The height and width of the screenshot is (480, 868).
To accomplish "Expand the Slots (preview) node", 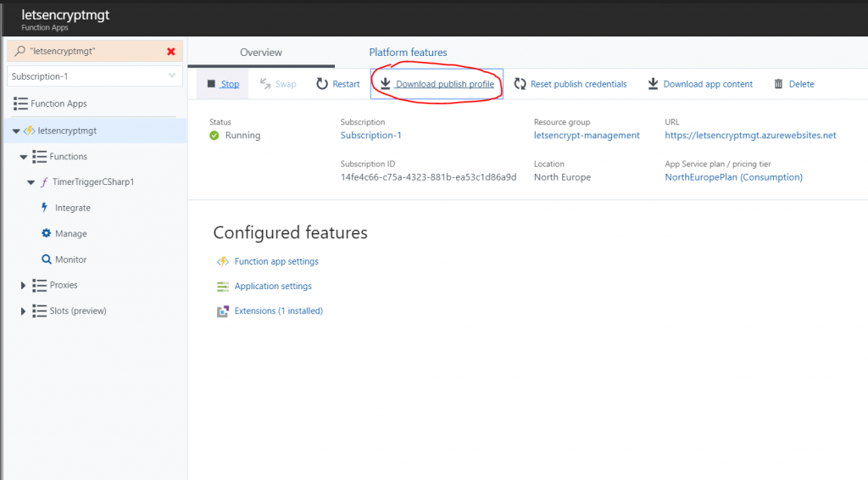I will coord(23,311).
